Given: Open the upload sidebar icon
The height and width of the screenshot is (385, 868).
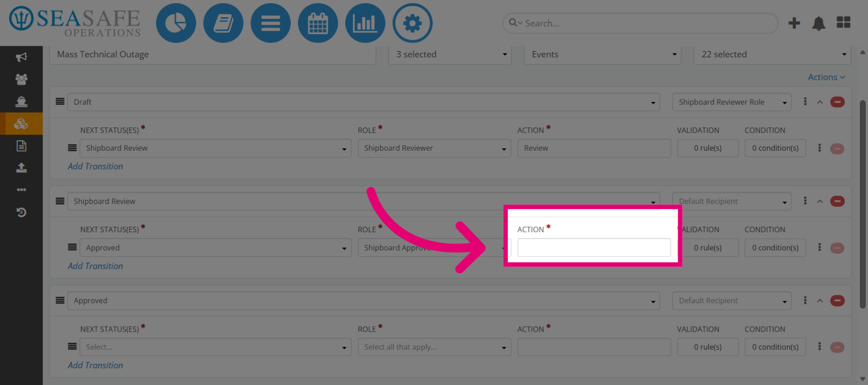Looking at the screenshot, I should 21,168.
